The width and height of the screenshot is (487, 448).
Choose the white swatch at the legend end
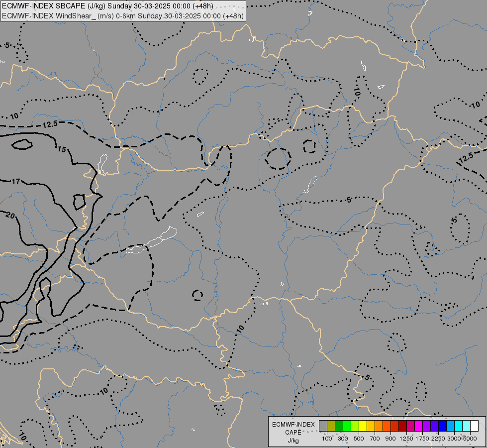coord(474,426)
